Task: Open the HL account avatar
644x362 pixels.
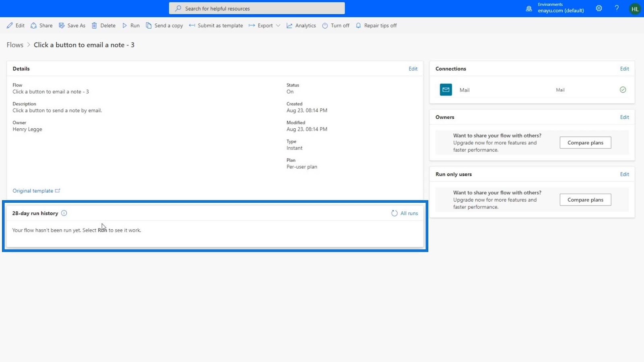Action: click(x=635, y=9)
